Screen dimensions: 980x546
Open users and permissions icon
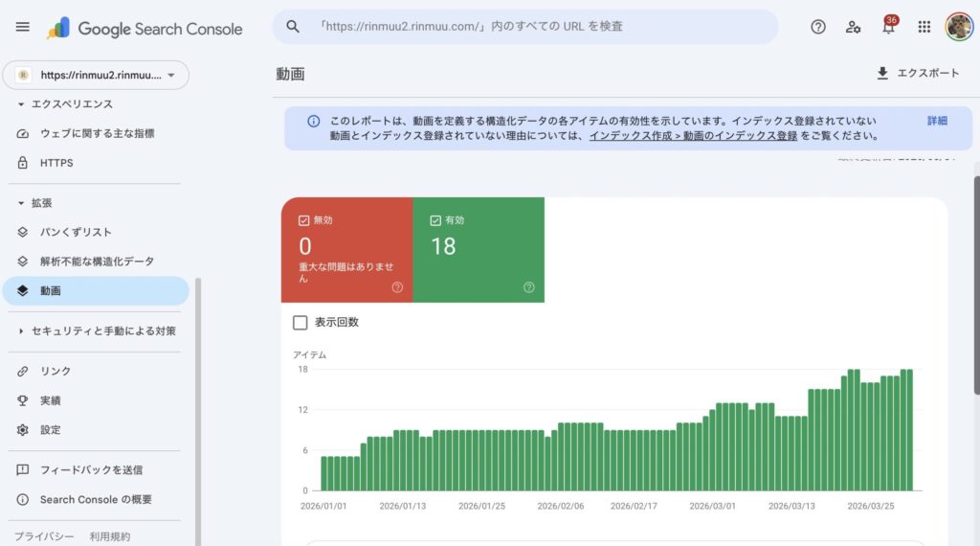pos(853,27)
